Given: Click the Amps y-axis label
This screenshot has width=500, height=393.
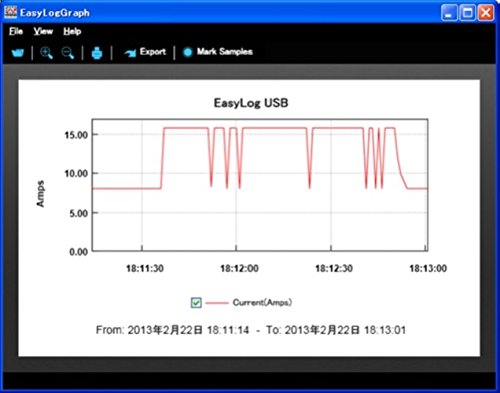Looking at the screenshot, I should pos(40,194).
